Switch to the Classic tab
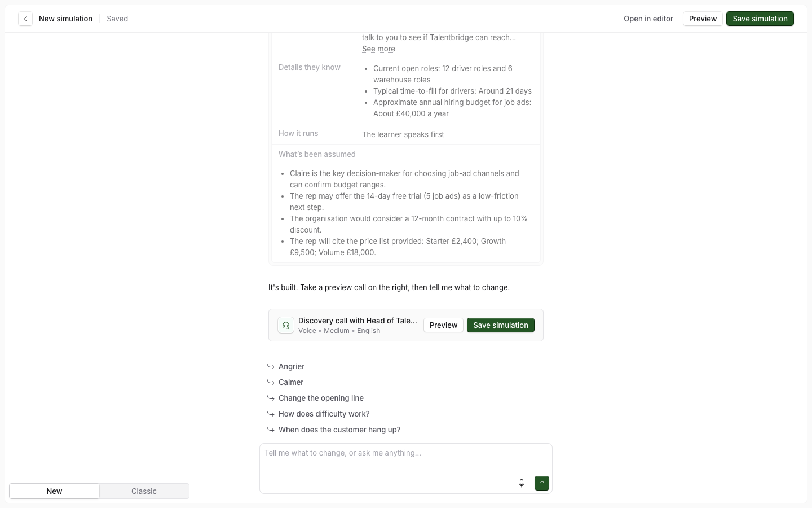The height and width of the screenshot is (508, 812). pyautogui.click(x=144, y=491)
